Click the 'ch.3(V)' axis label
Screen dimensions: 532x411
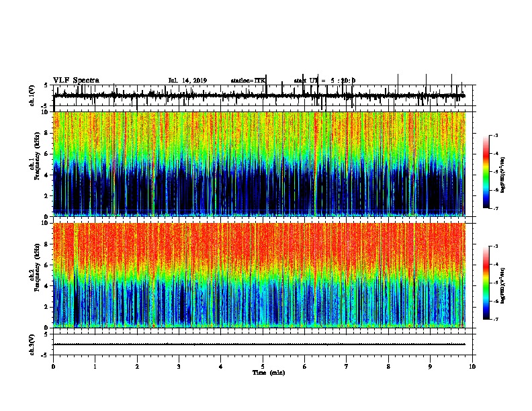pos(32,345)
